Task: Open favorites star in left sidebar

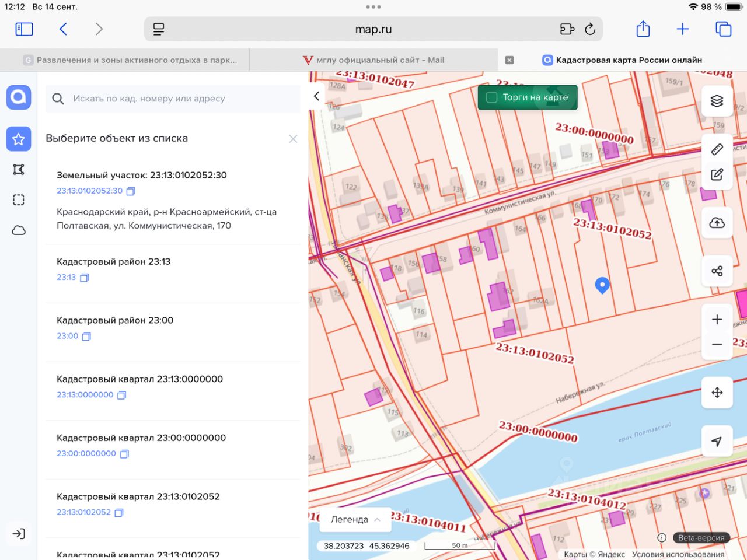Action: tap(19, 139)
